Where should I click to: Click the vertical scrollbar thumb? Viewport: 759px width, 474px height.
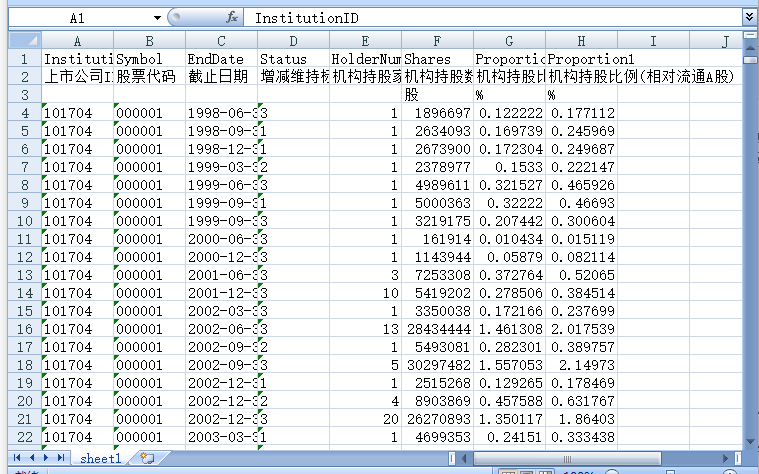(x=750, y=60)
